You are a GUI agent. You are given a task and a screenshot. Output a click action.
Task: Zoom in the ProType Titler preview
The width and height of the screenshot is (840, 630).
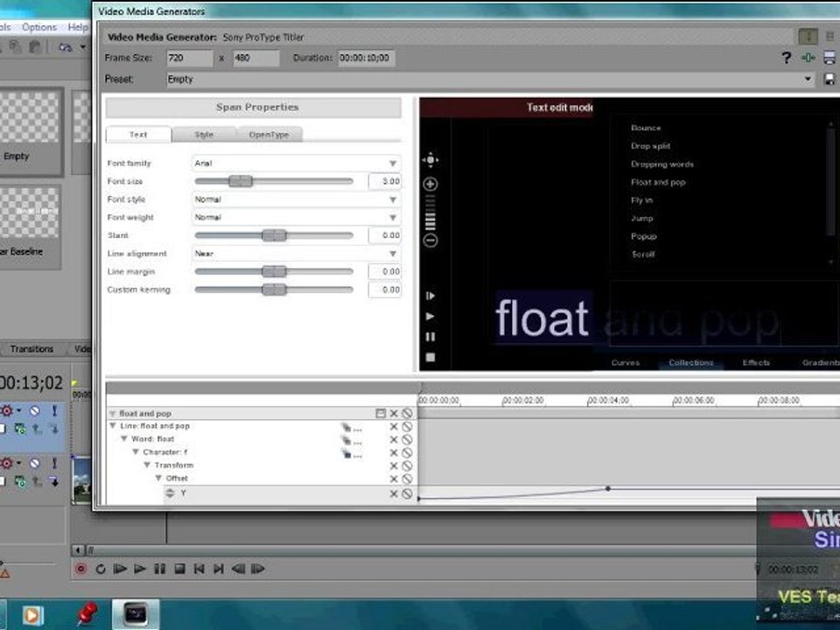430,185
